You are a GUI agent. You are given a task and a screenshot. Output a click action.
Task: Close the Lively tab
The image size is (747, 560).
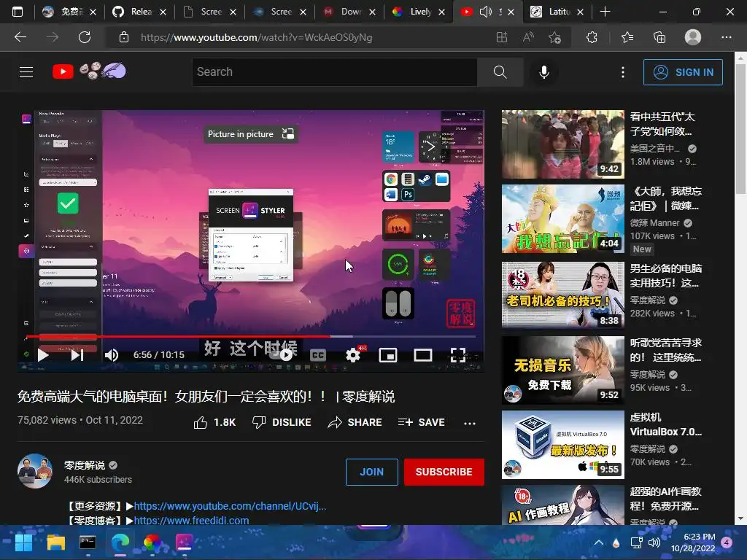tap(441, 12)
